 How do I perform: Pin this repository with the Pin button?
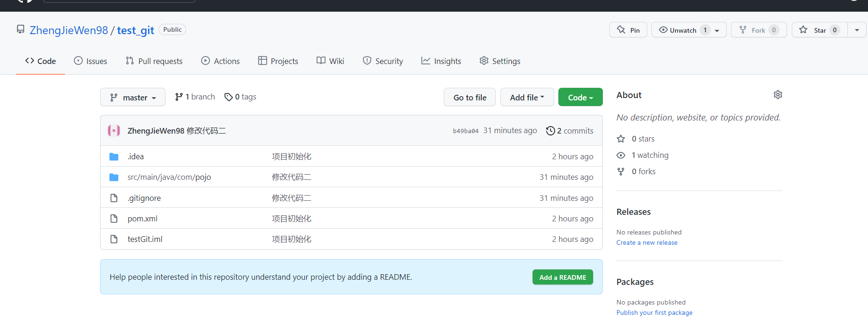pos(628,30)
